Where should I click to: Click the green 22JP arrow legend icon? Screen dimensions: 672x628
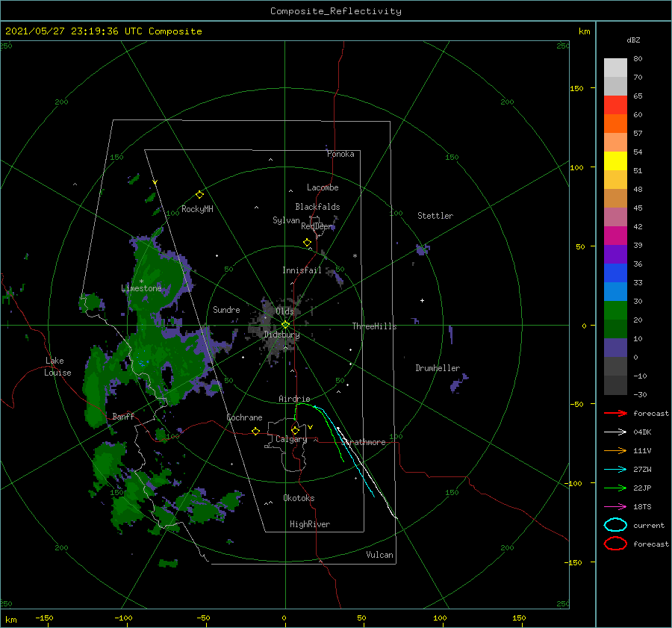615,488
